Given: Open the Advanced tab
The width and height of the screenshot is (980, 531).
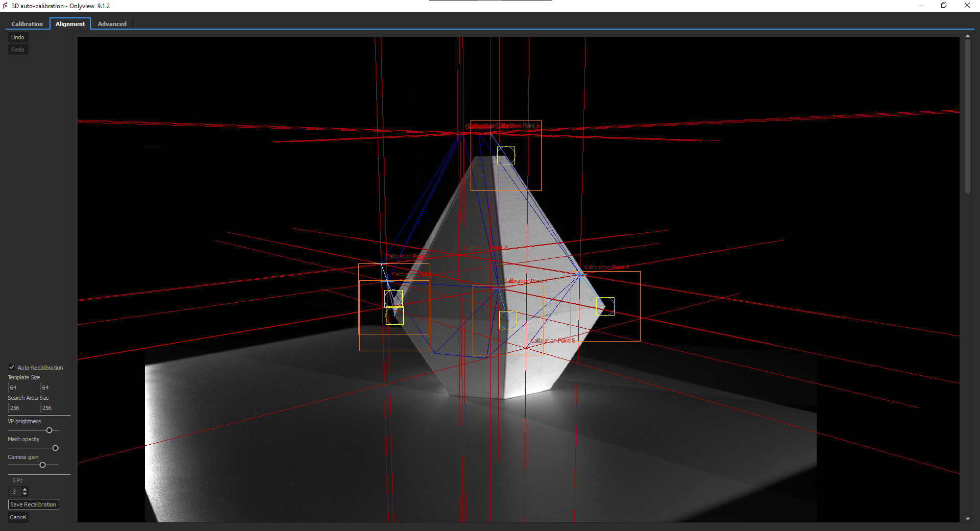Looking at the screenshot, I should click(x=112, y=24).
